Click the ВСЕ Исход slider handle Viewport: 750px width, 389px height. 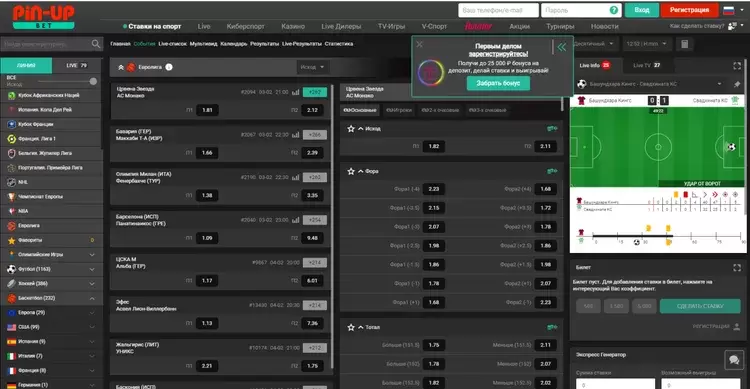pyautogui.click(x=93, y=81)
